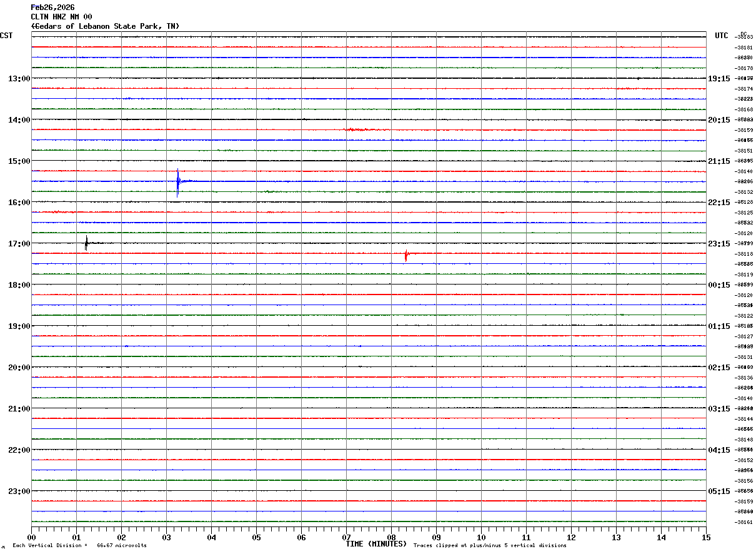Click the 02:15 UTC time label
This screenshot has height=554, width=756.
719,368
